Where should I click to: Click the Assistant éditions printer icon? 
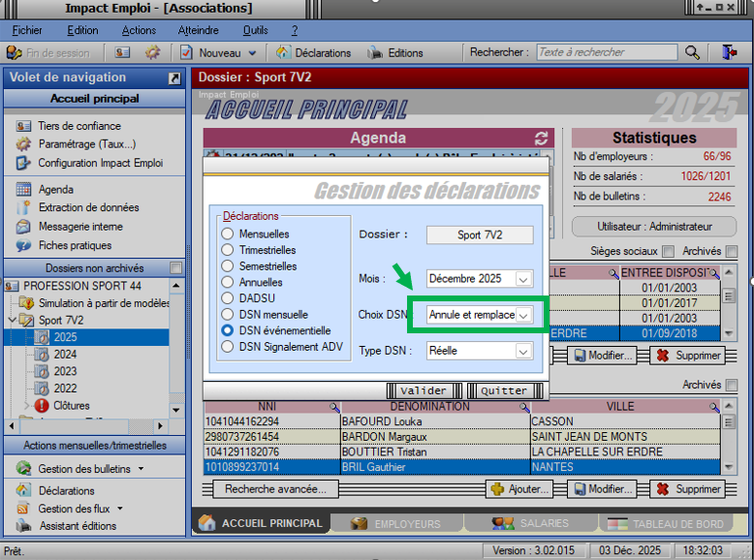click(23, 526)
